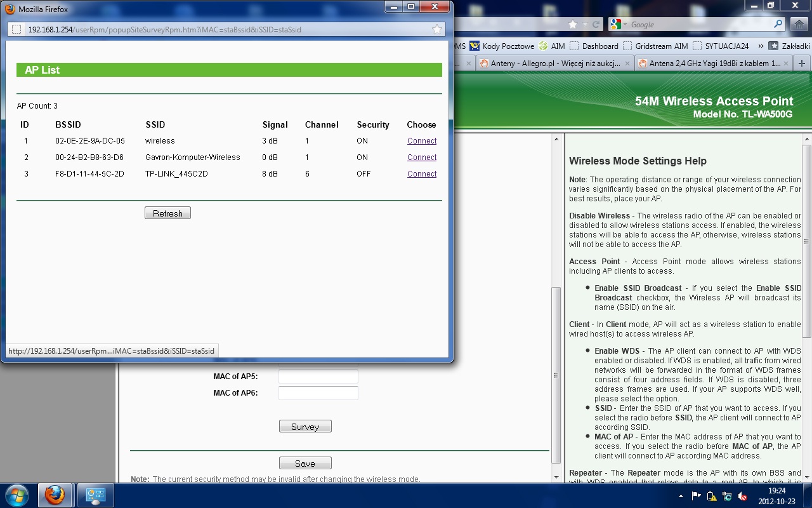
Task: Open the Windows Start menu
Action: click(16, 495)
